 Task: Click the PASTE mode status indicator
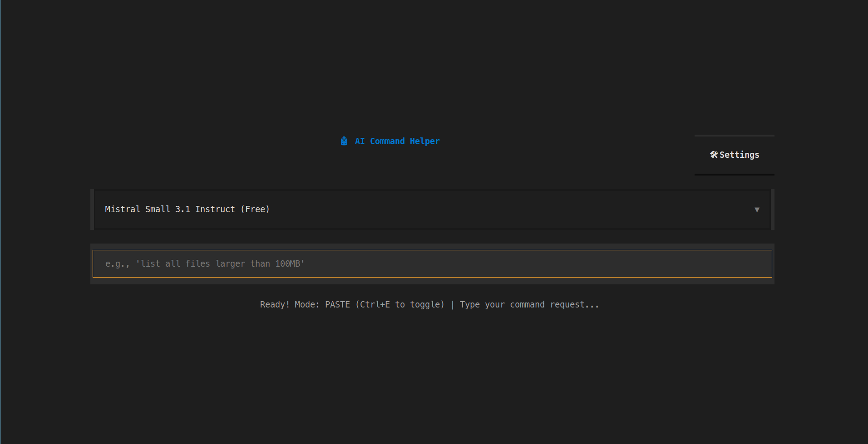pyautogui.click(x=337, y=304)
